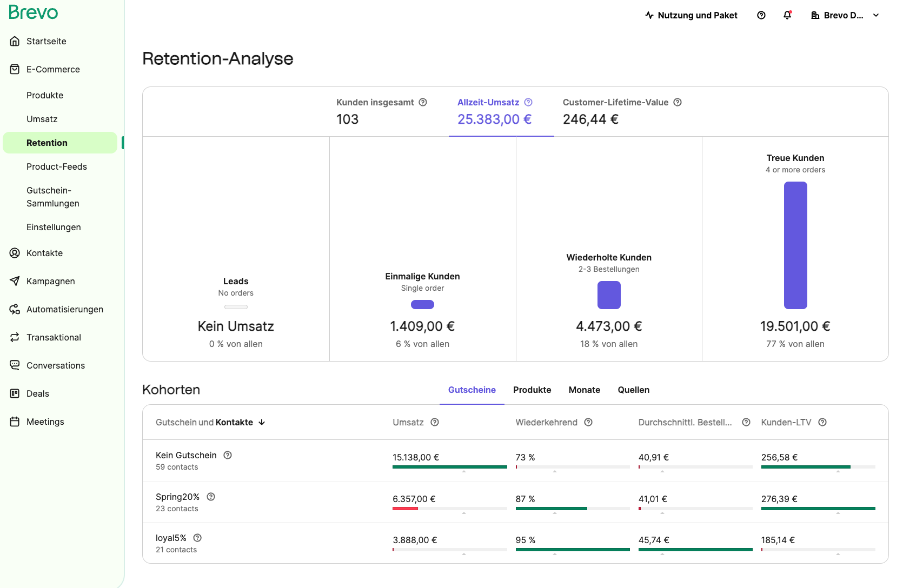Click loyal5% average order progress bar
The image size is (903, 588).
(x=695, y=550)
